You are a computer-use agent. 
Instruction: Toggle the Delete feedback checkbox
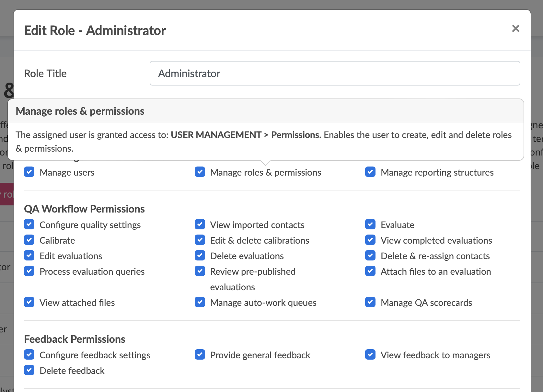click(x=29, y=370)
